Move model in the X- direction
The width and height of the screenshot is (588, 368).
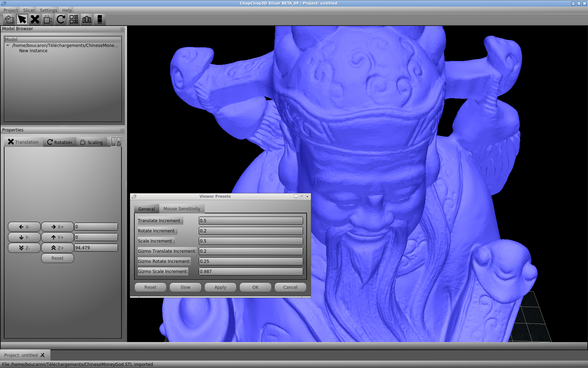24,227
